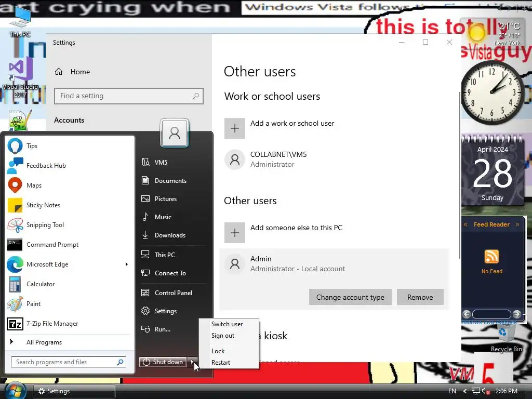
Task: Click the user account picture in Start menu
Action: (x=175, y=132)
